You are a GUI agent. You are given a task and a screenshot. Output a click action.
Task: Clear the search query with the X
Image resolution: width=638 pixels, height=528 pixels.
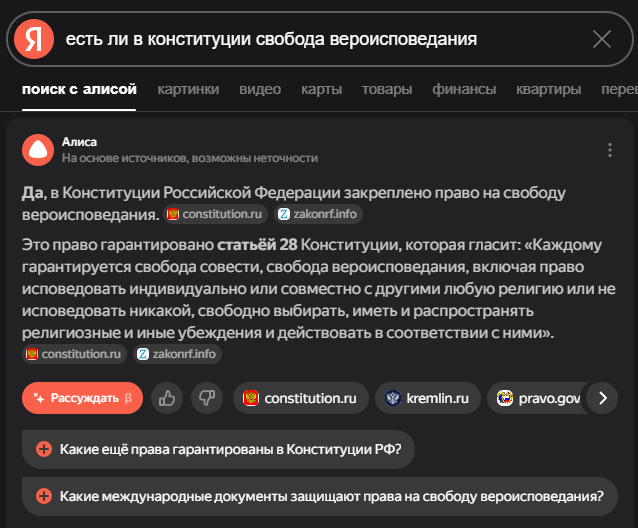(x=601, y=39)
